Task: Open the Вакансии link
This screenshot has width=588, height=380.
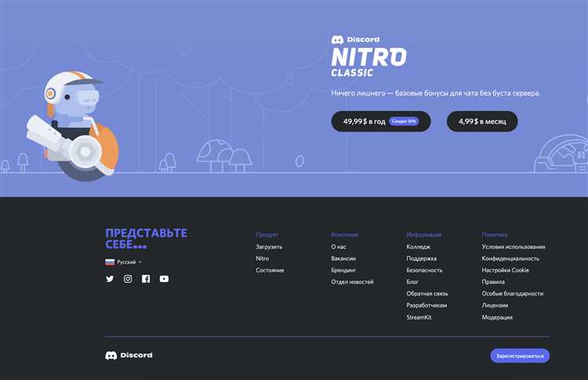Action: [343, 259]
